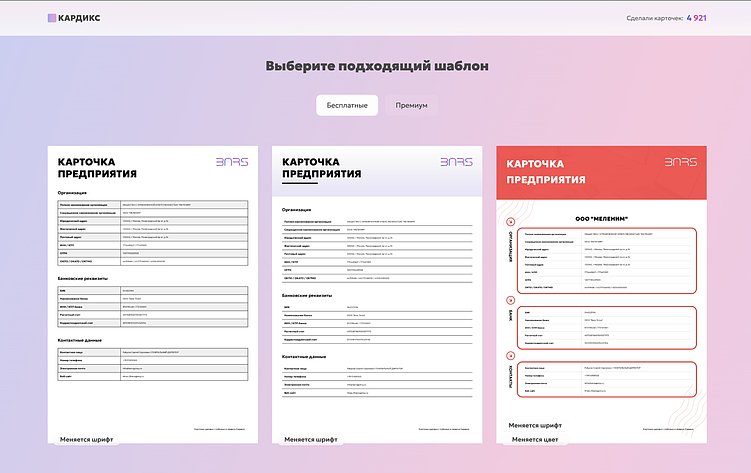Image resolution: width=751 pixels, height=473 pixels.
Task: Select the first plain bordered-table template
Action: pos(153,294)
